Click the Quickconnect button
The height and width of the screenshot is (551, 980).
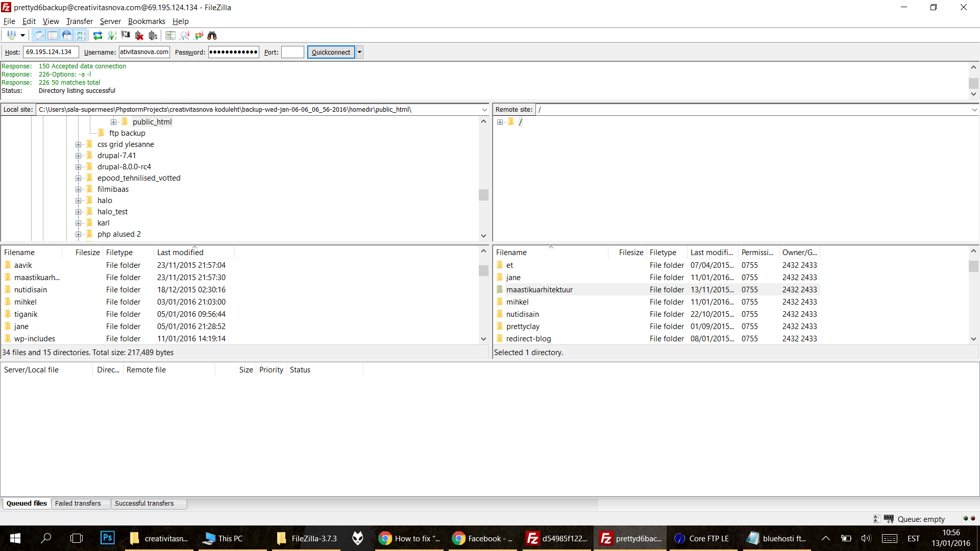(330, 52)
